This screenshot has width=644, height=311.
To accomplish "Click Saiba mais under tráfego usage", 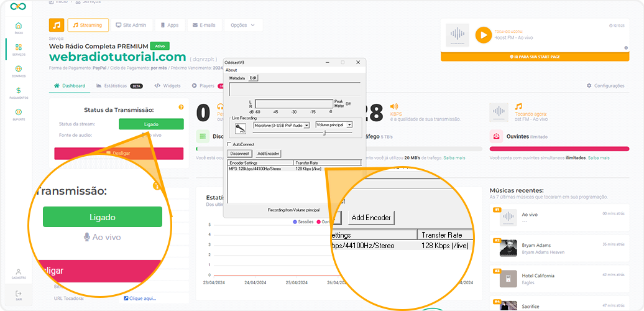I will [x=456, y=158].
